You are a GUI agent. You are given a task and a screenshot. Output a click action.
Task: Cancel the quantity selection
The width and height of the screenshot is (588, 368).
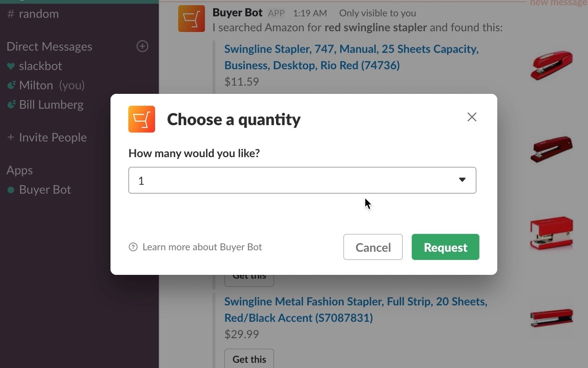click(x=373, y=247)
